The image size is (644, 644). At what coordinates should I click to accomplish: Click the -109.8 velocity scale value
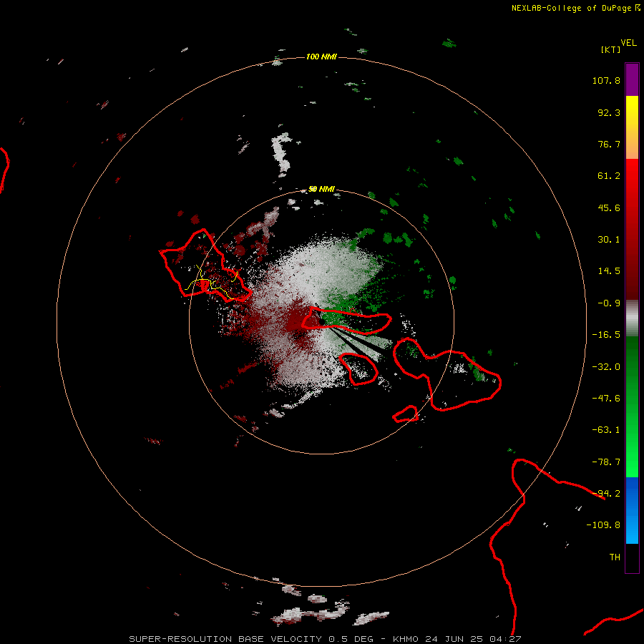(x=603, y=525)
